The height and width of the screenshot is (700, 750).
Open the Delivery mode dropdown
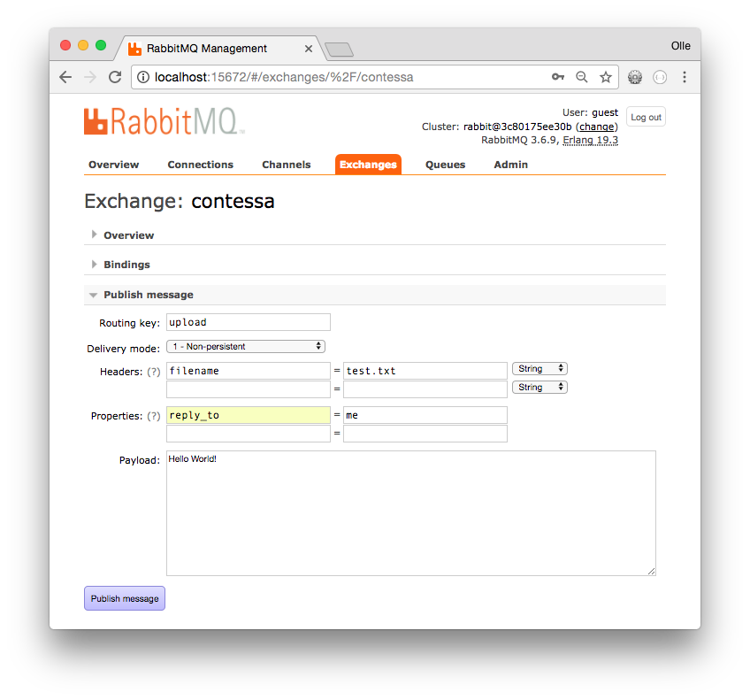pos(246,346)
